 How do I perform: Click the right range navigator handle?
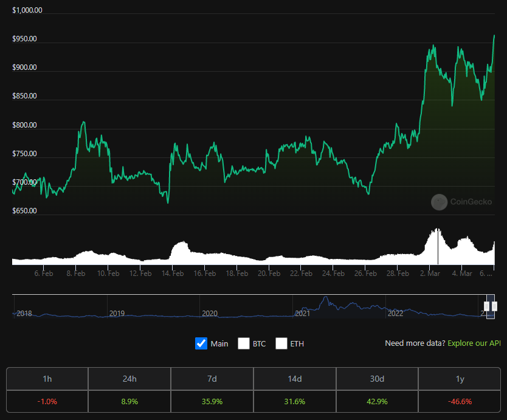(x=494, y=306)
